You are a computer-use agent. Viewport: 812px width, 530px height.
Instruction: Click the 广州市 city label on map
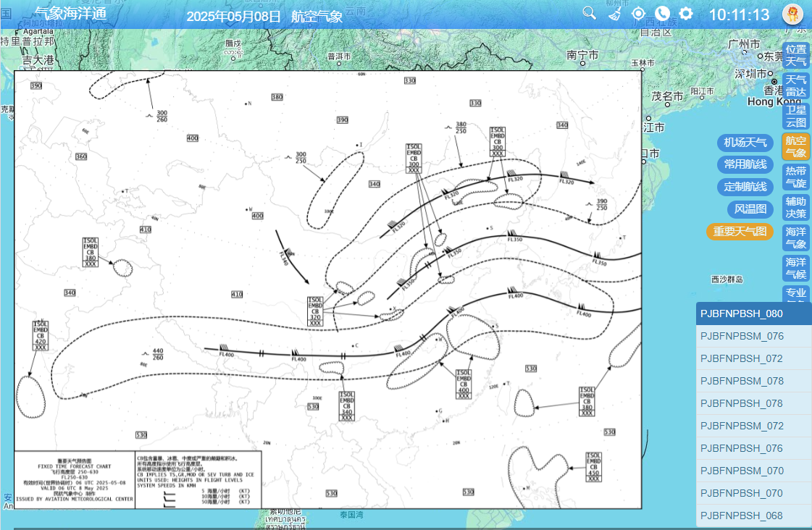(744, 44)
